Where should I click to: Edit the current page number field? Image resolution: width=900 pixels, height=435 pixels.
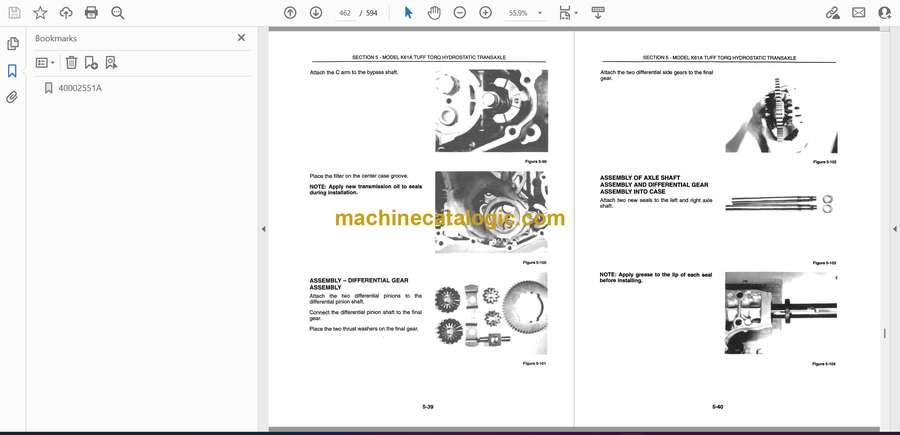click(345, 13)
